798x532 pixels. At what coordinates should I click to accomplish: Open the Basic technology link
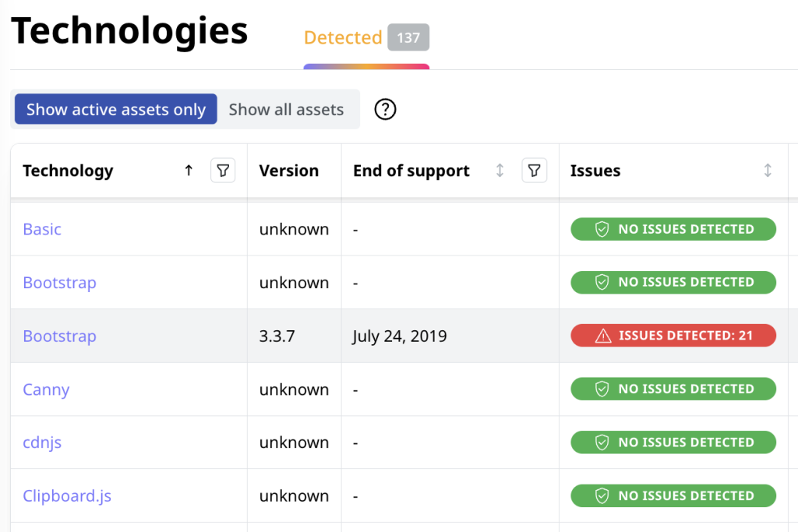[x=42, y=229]
